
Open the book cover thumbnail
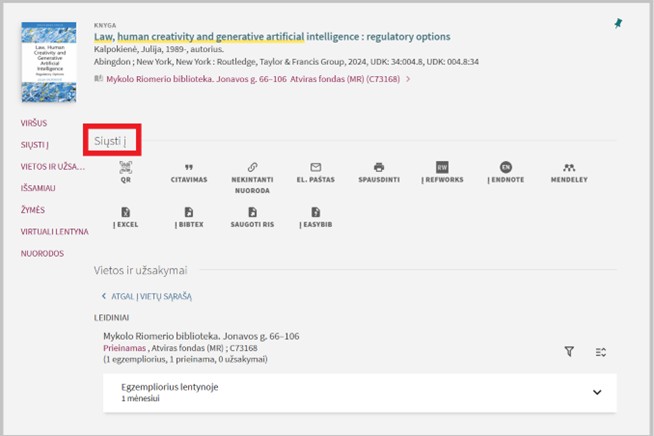tap(48, 62)
